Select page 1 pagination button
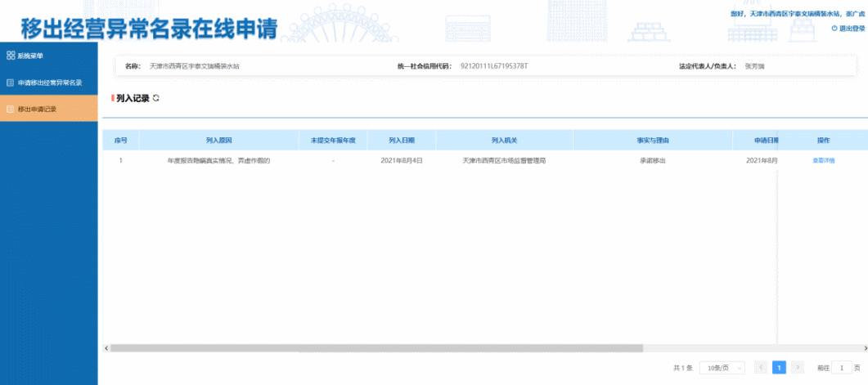The image size is (868, 385). pyautogui.click(x=780, y=368)
